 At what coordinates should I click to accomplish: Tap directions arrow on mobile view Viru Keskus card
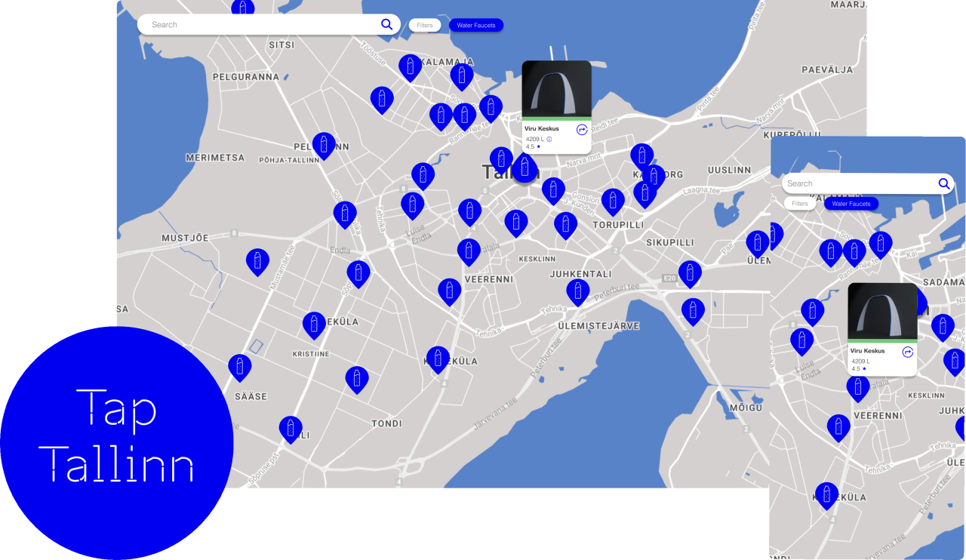(x=908, y=352)
